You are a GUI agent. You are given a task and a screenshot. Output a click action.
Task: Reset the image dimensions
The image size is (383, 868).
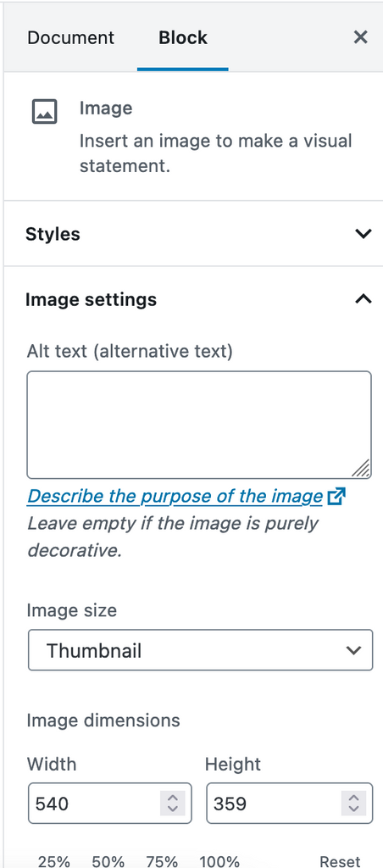click(341, 861)
